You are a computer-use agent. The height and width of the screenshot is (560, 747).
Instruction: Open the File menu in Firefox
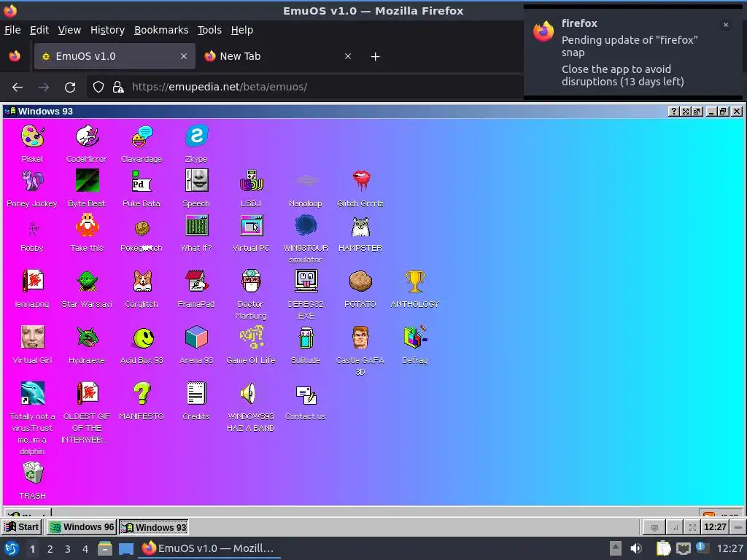(x=12, y=30)
